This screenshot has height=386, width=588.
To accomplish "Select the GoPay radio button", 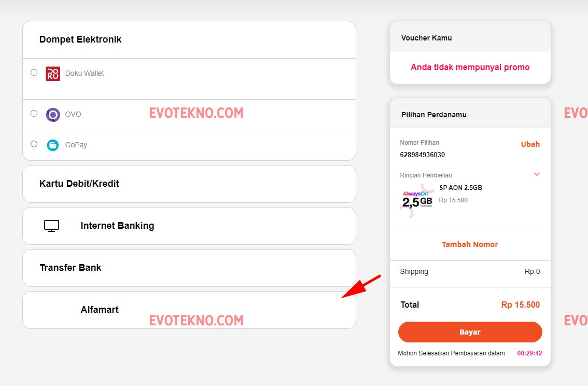I will tap(34, 144).
